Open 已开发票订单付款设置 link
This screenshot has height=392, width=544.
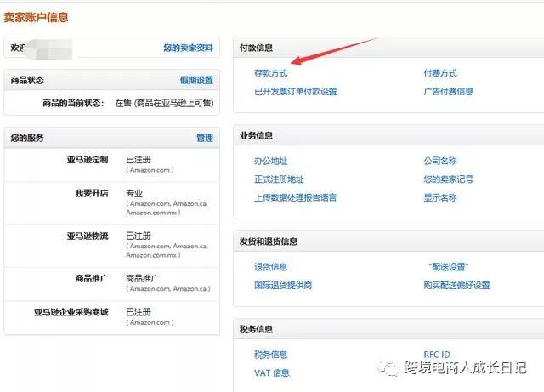coord(296,91)
